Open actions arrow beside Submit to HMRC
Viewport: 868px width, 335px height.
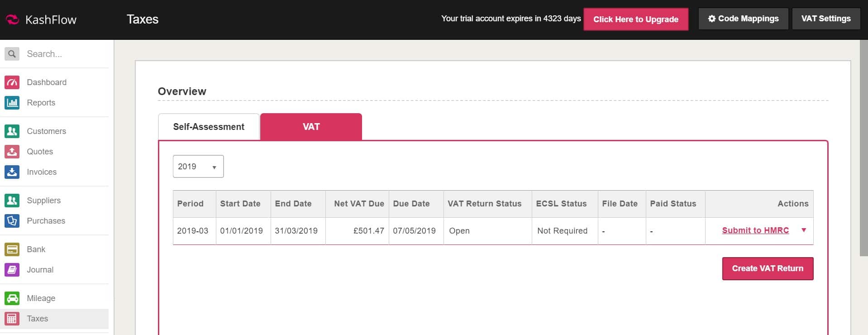(x=804, y=230)
